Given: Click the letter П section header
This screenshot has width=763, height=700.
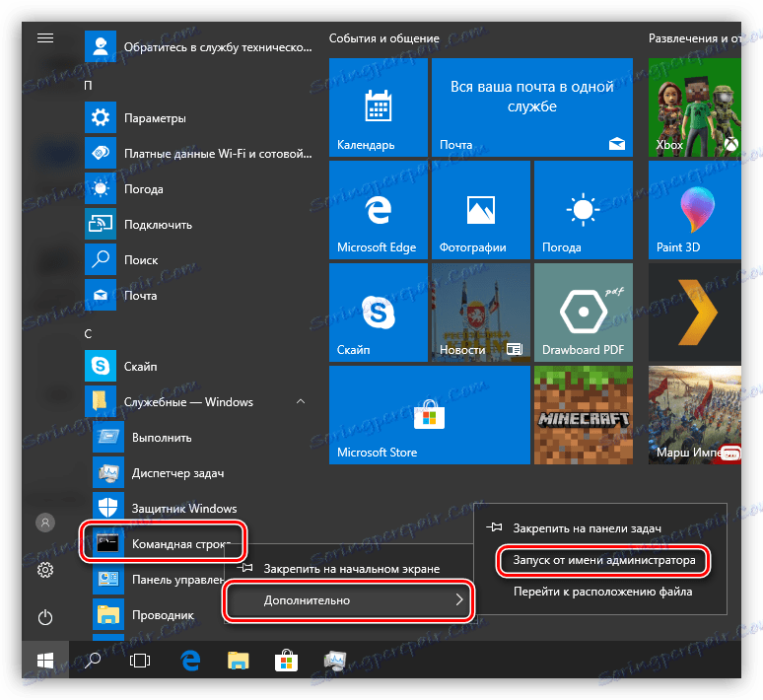Looking at the screenshot, I should coord(88,85).
